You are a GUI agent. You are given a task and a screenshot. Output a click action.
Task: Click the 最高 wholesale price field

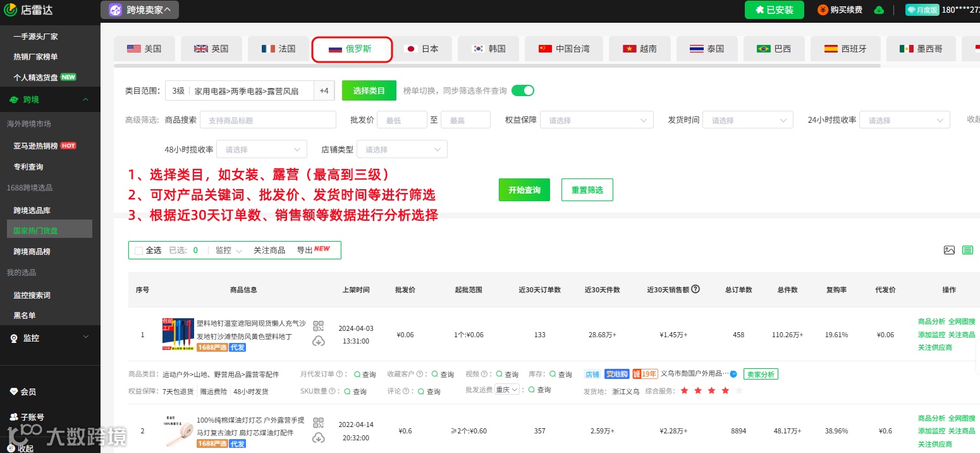pos(465,120)
